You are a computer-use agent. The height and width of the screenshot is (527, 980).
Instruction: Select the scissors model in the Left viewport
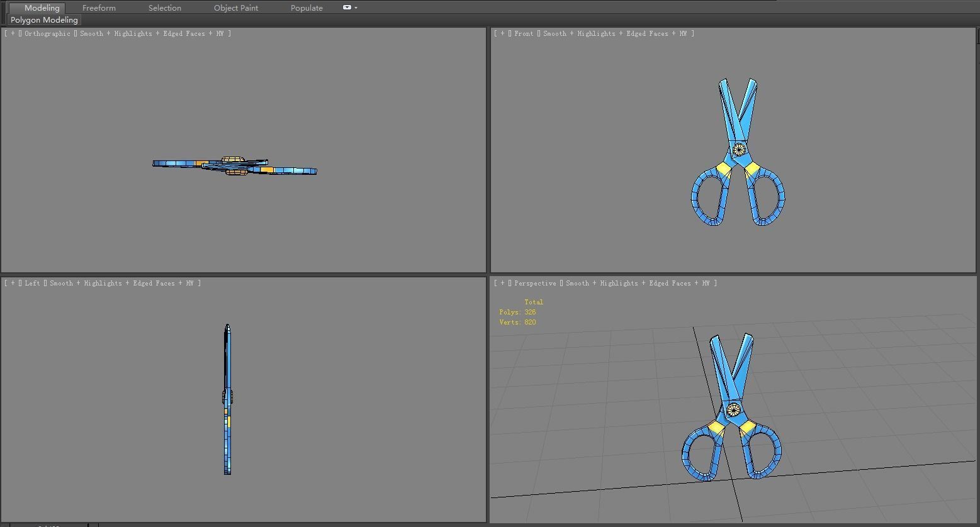point(227,399)
